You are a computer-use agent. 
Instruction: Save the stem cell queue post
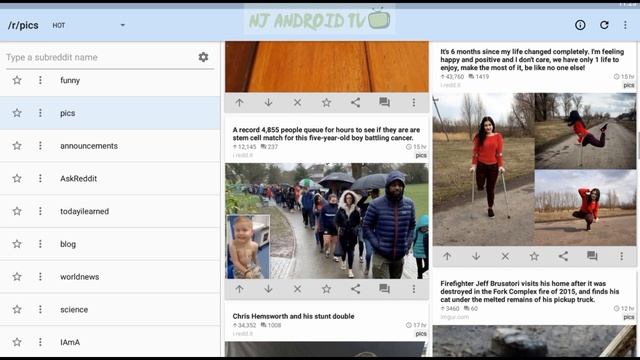coord(326,289)
